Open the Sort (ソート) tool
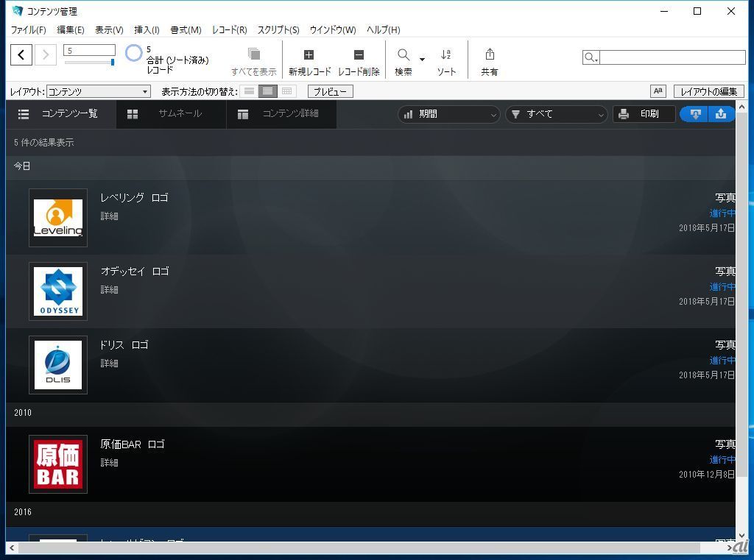The image size is (754, 560). 445,55
